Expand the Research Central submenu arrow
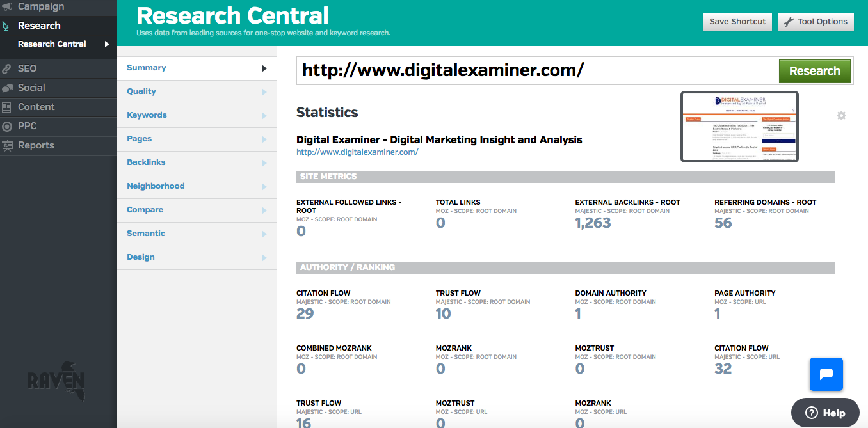The image size is (868, 428). [x=107, y=44]
